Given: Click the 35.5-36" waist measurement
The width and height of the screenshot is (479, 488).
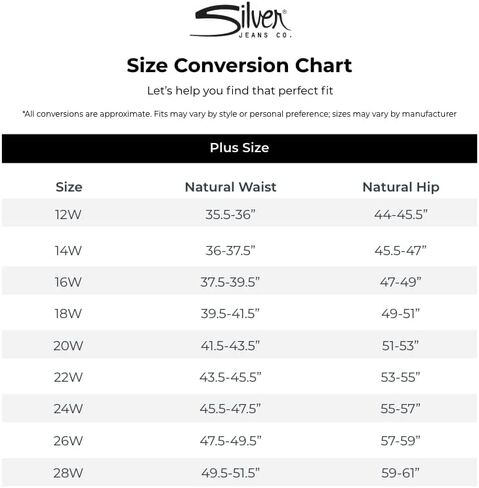Looking at the screenshot, I should [230, 214].
